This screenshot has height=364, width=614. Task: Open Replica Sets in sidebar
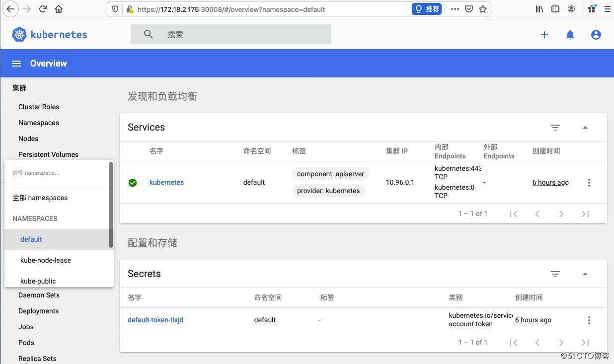pyautogui.click(x=37, y=359)
